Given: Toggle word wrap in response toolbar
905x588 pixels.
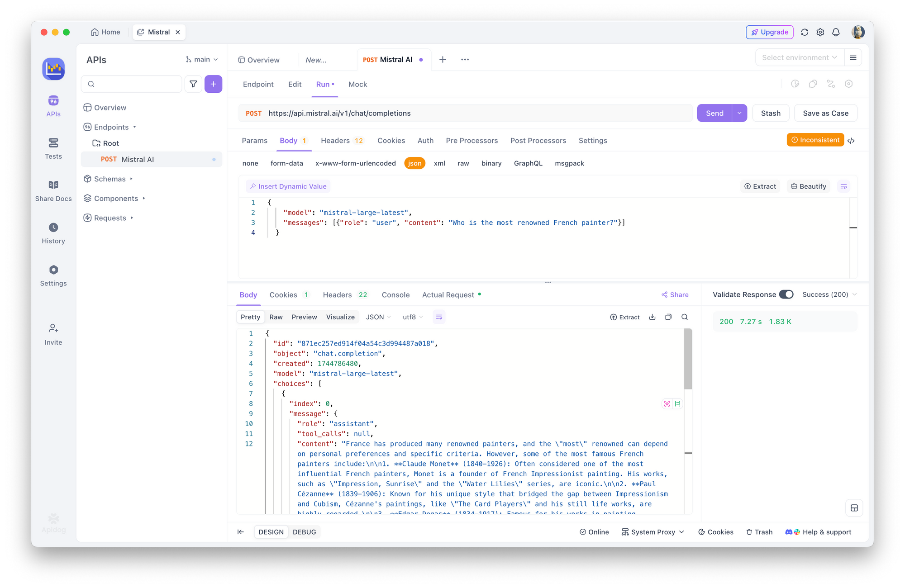Looking at the screenshot, I should click(439, 317).
